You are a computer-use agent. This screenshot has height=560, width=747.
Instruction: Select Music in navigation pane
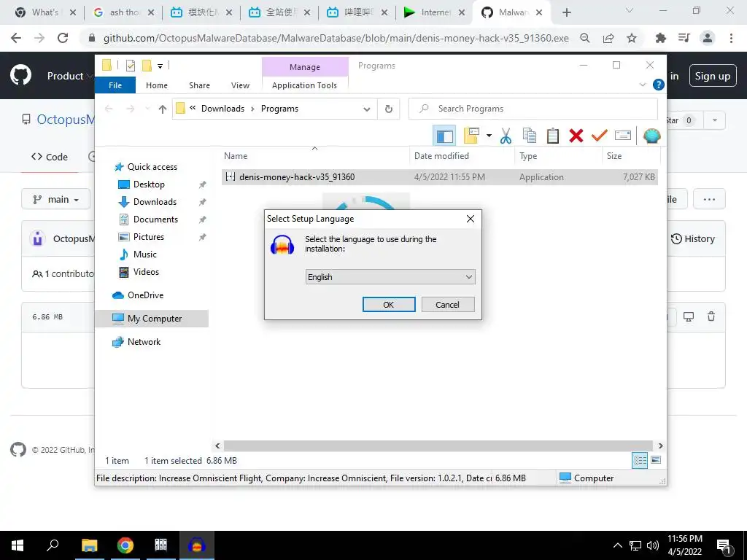[145, 254]
